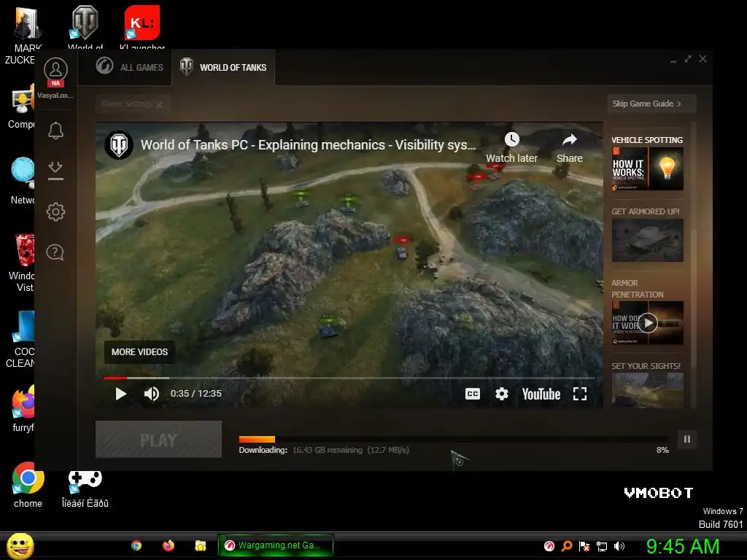
Task: Play the YouTube video
Action: tap(120, 394)
